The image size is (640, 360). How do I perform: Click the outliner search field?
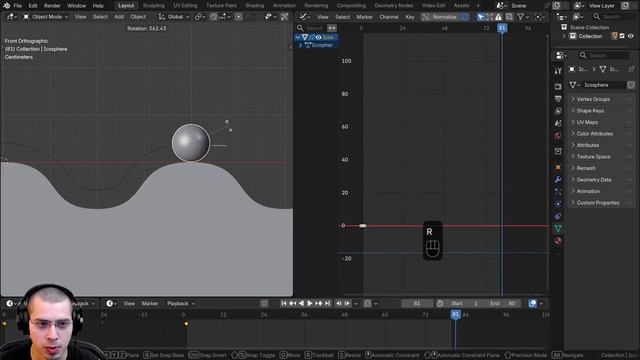click(x=612, y=17)
